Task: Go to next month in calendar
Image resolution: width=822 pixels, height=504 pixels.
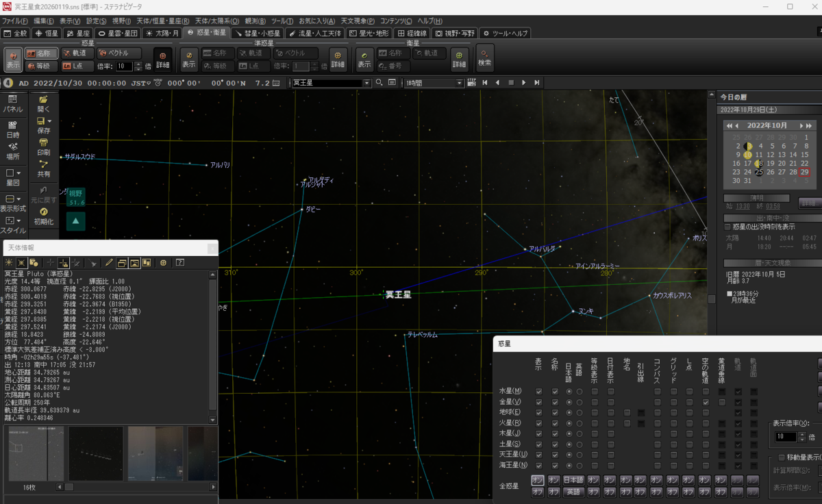Action: (801, 126)
